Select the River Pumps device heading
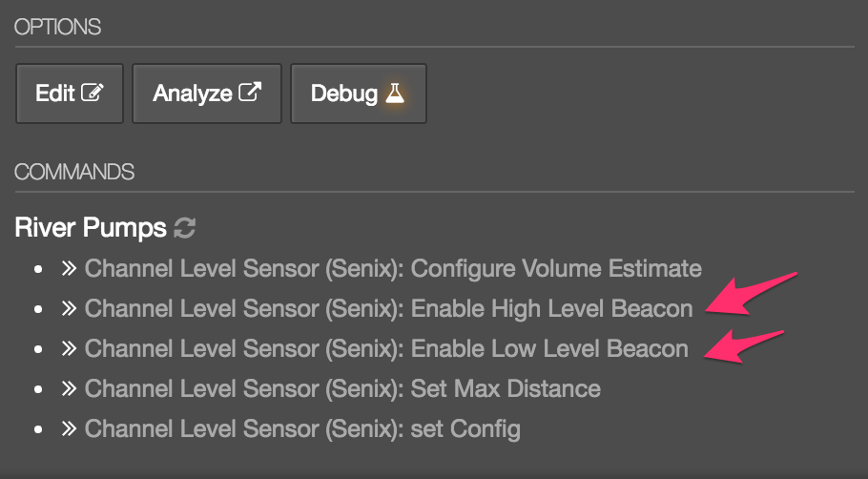868x479 pixels. (x=92, y=228)
